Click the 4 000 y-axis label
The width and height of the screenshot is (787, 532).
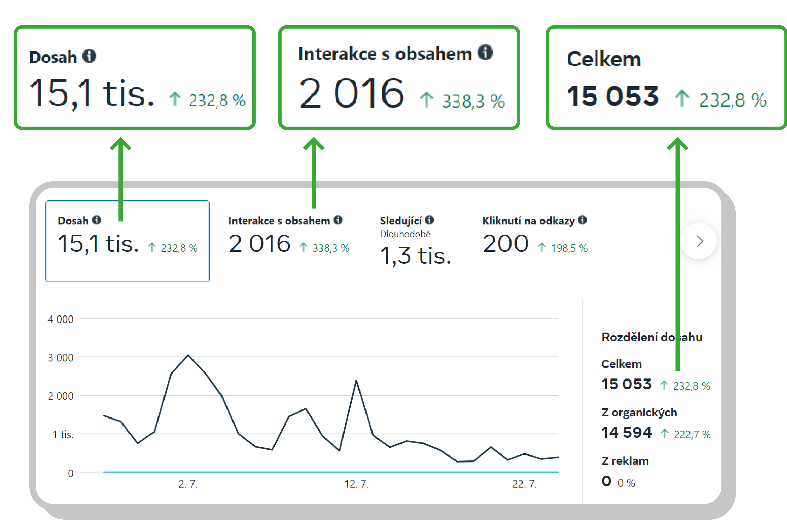click(61, 319)
